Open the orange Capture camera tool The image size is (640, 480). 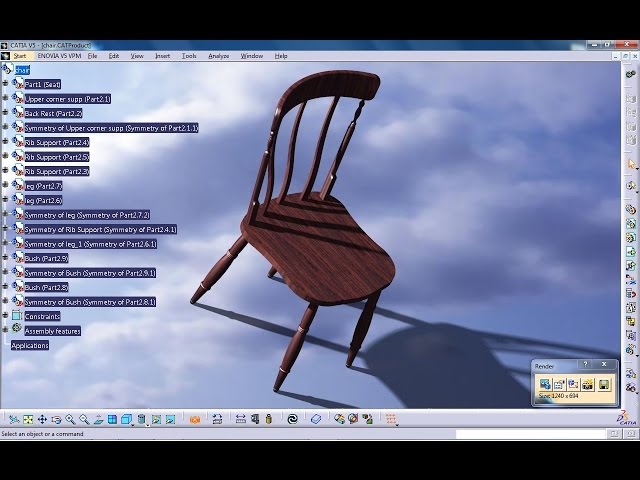click(x=195, y=419)
